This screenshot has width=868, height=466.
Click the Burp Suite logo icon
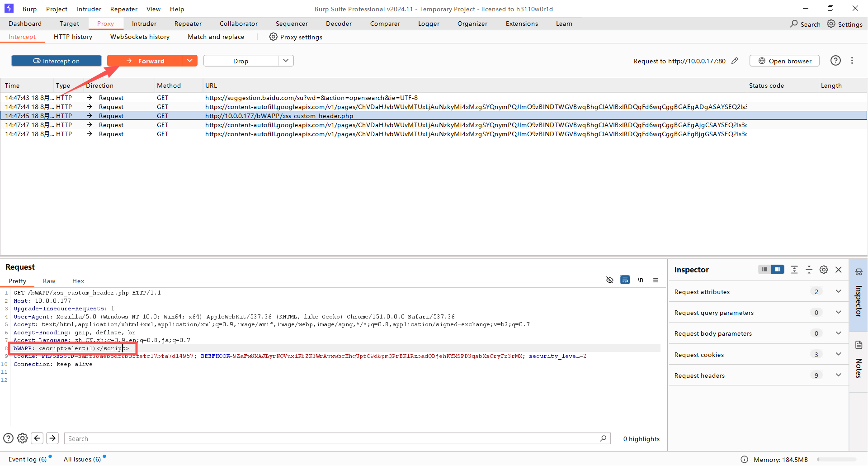9,8
